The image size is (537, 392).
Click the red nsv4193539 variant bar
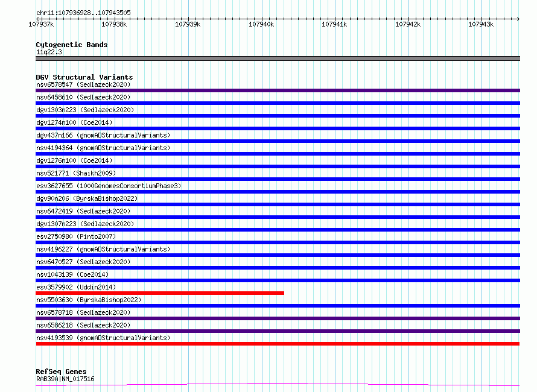point(278,344)
